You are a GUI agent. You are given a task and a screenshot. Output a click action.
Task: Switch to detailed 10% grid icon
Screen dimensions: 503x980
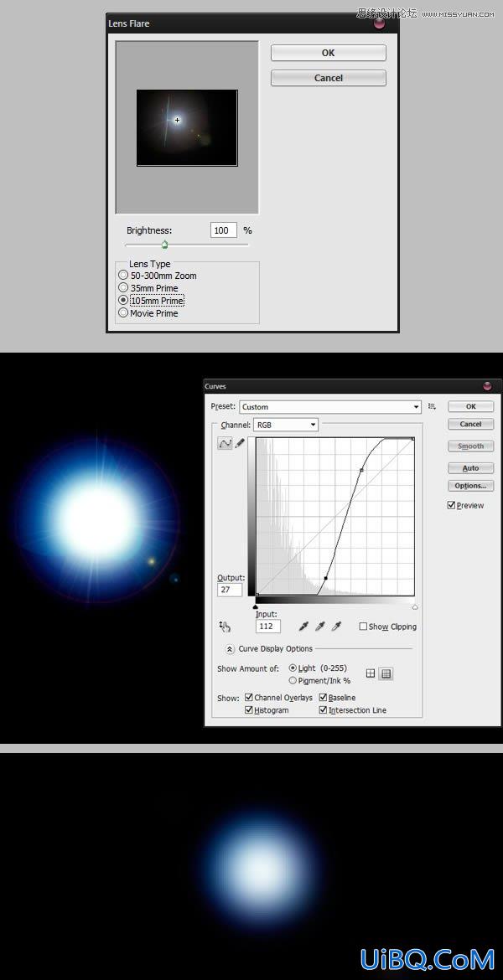tap(386, 673)
